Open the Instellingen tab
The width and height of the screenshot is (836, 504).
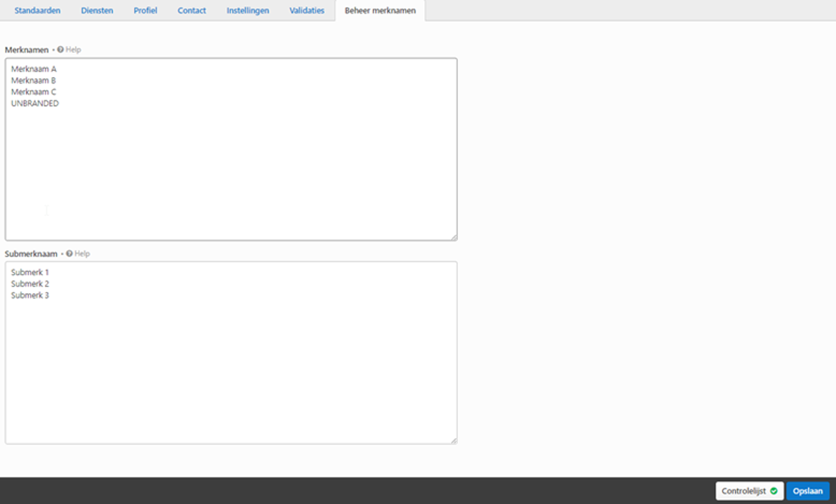pyautogui.click(x=247, y=10)
